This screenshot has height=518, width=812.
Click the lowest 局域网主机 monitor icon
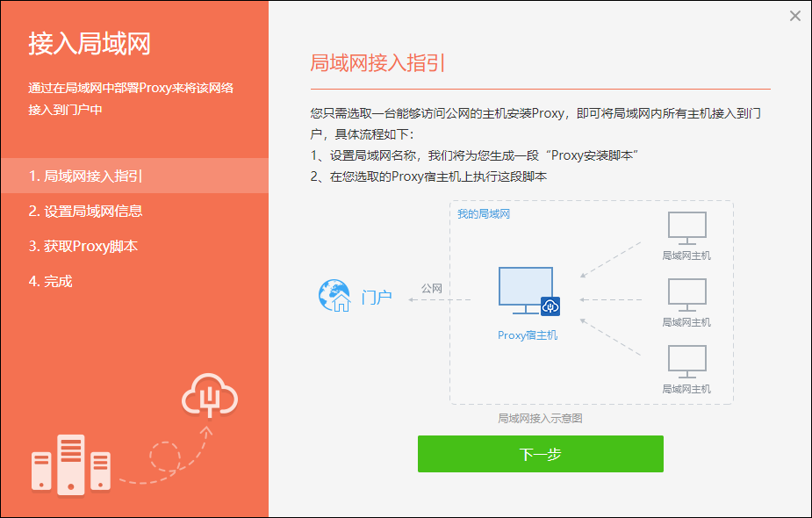click(686, 362)
